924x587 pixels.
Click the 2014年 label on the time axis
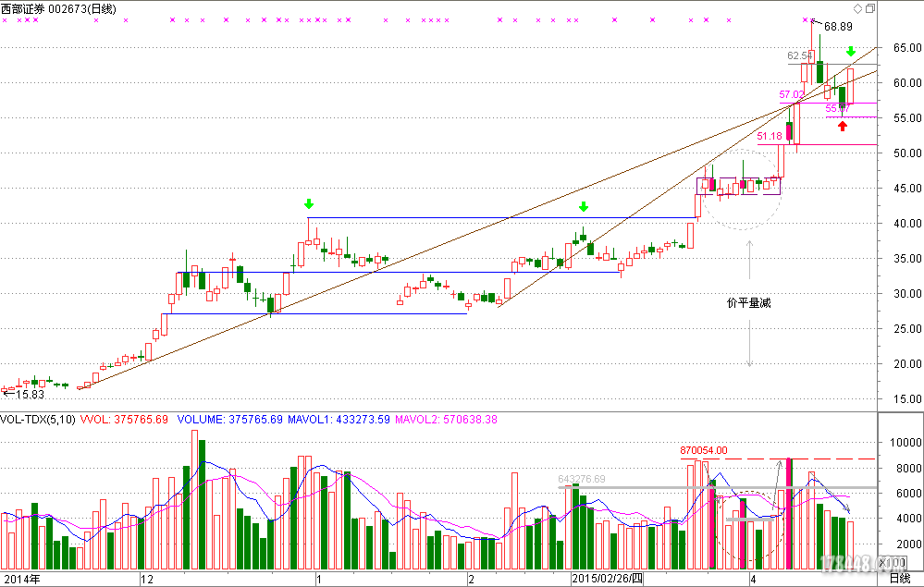coord(22,580)
